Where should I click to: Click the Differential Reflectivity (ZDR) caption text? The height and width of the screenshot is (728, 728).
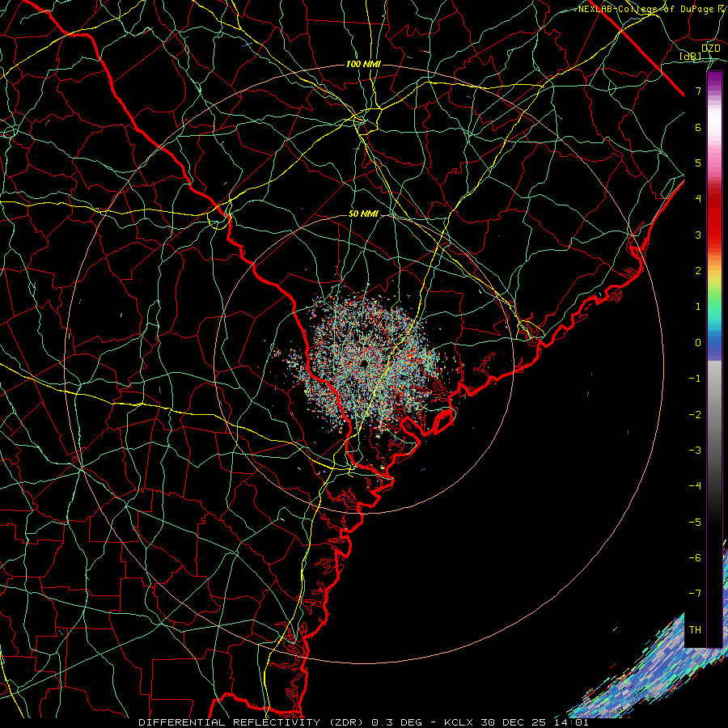tap(252, 722)
